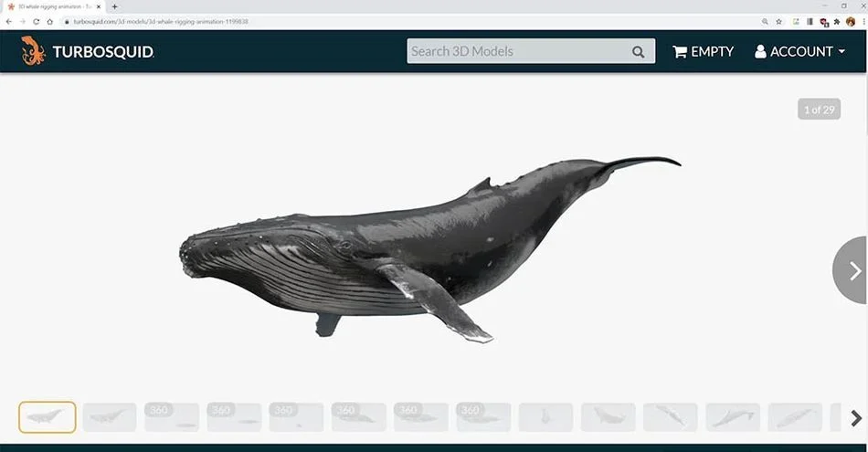868x452 pixels.
Task: Go to browser home page icon
Action: click(x=50, y=22)
